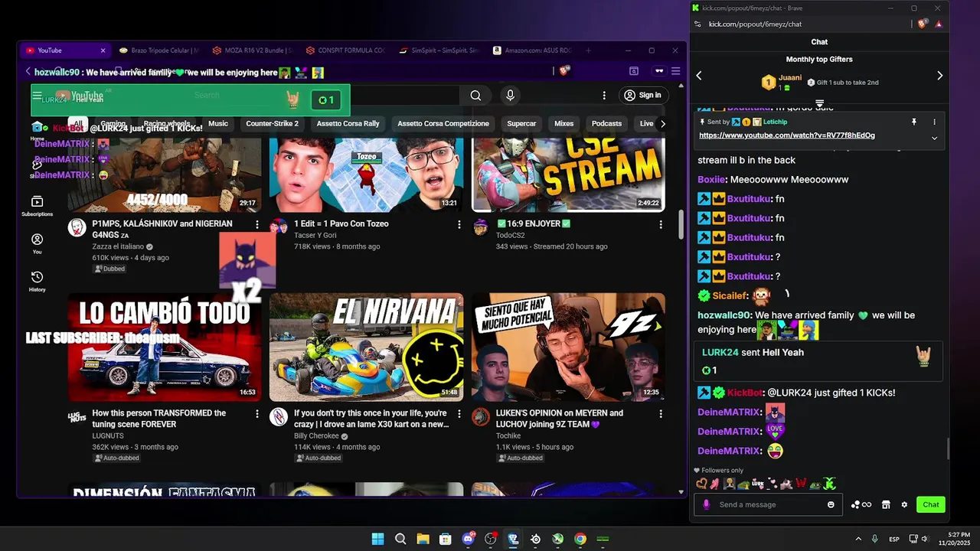Select the Assetto Corsa Competizione chip

443,123
